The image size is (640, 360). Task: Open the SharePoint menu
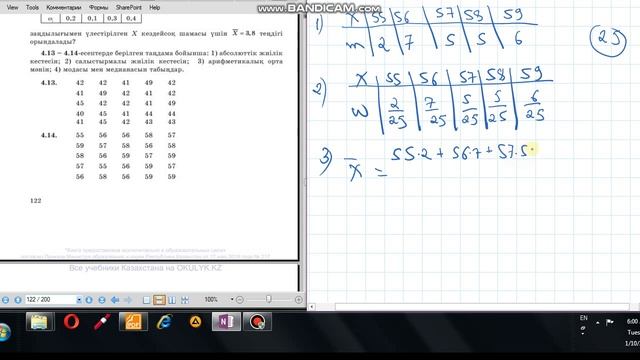click(129, 7)
